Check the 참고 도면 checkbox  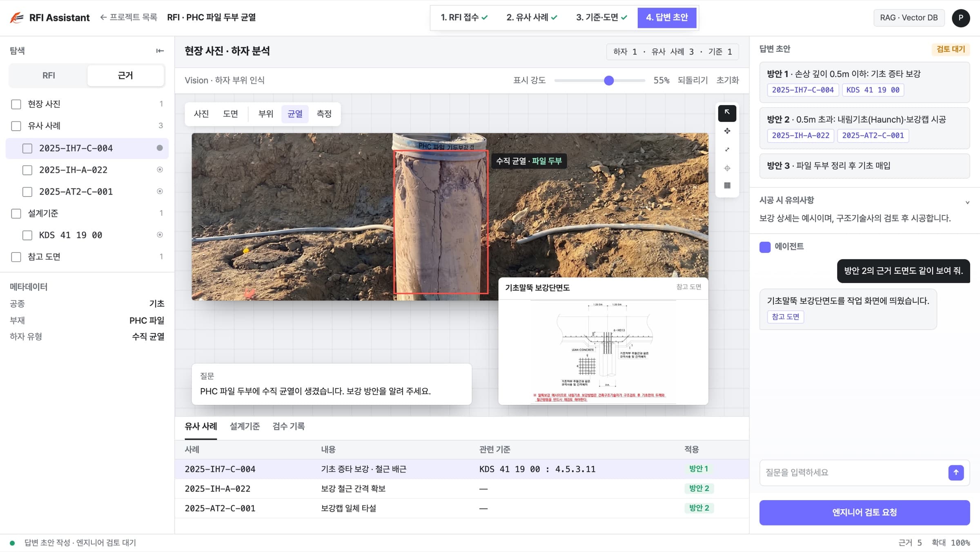pos(16,257)
